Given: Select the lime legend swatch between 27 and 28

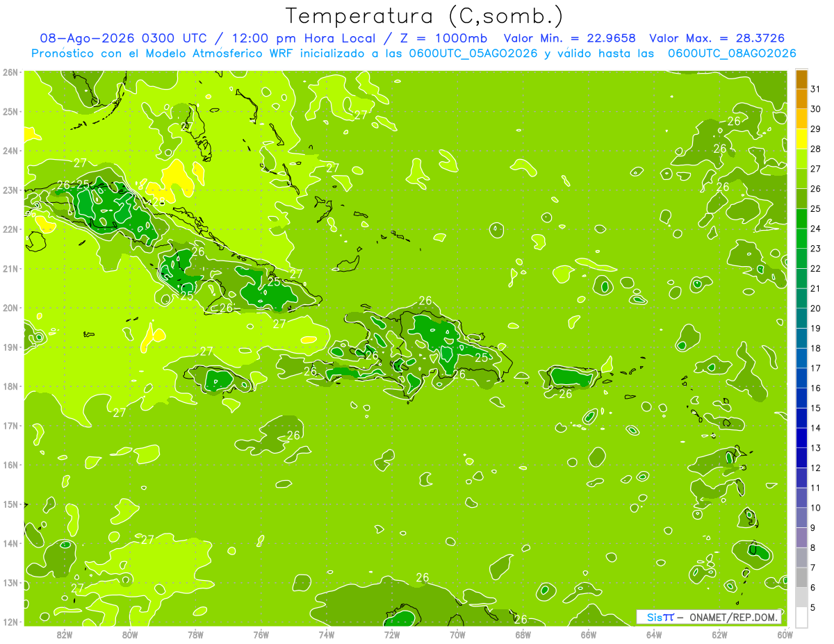Looking at the screenshot, I should [x=801, y=159].
